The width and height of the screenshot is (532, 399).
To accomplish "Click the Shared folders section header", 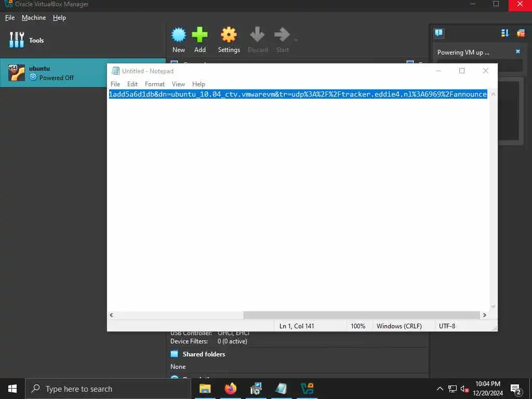I will (x=204, y=354).
